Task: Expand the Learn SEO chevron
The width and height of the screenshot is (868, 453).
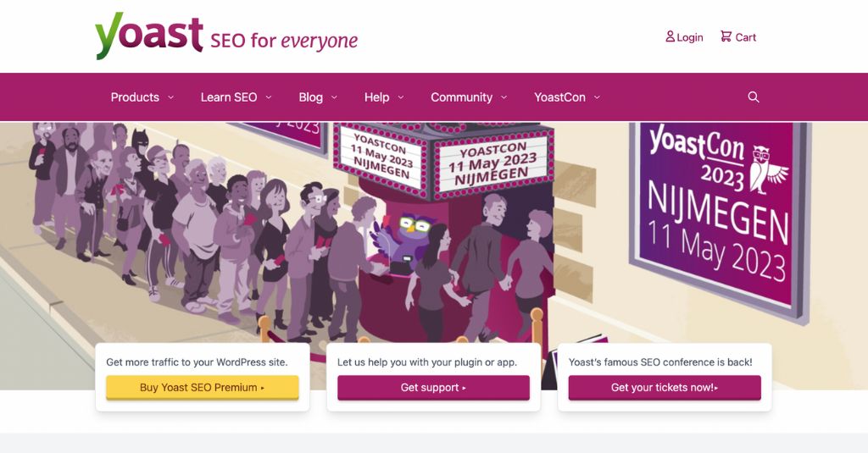Action: (269, 97)
